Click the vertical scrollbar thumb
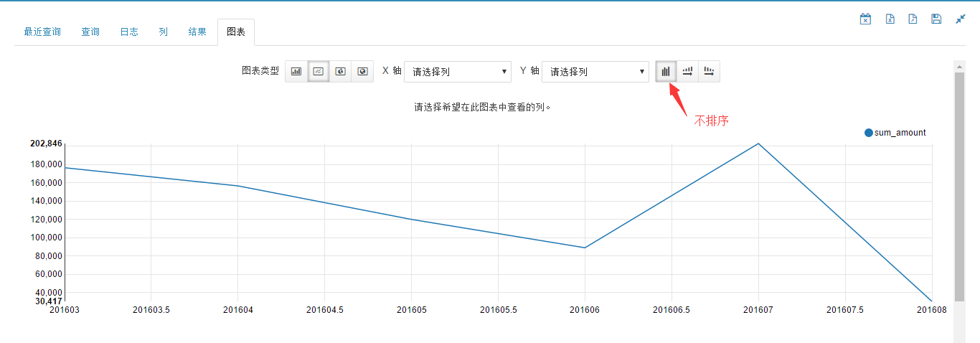 (x=959, y=187)
